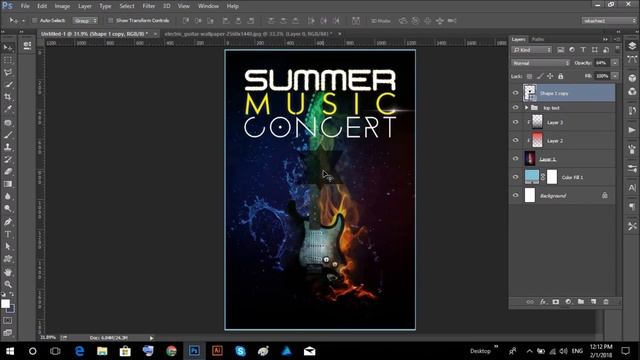
Task: Select the Color Fill 1 layer name
Action: coord(572,178)
